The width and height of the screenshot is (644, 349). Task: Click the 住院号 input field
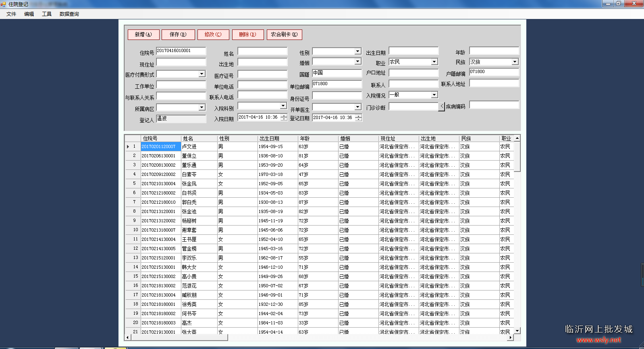coord(181,51)
